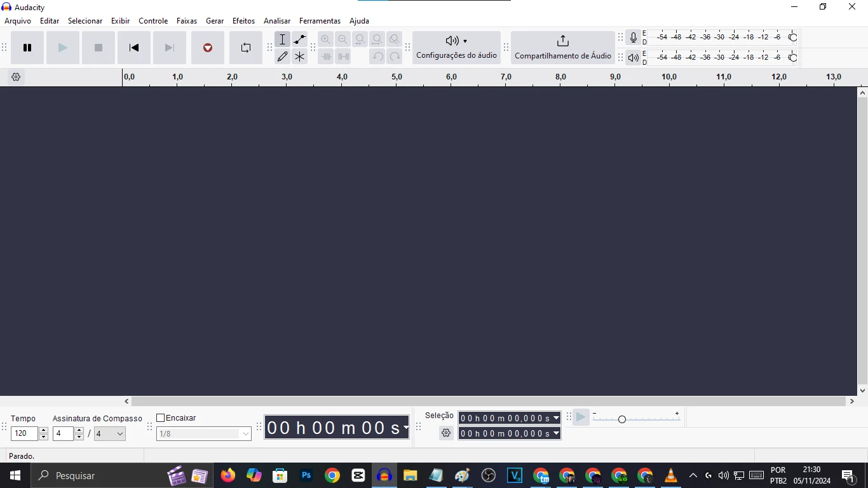The width and height of the screenshot is (868, 488).
Task: Open the Faixas menu
Action: pyautogui.click(x=187, y=20)
